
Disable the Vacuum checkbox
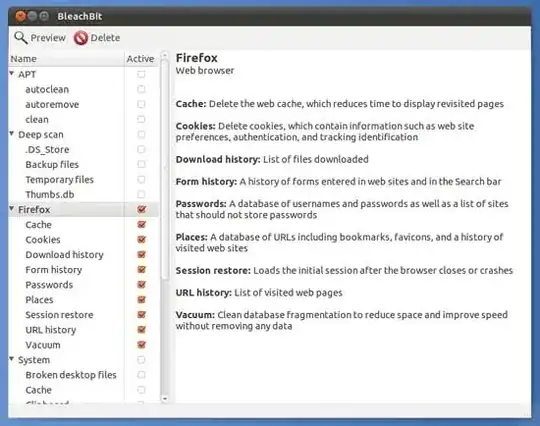tap(141, 344)
